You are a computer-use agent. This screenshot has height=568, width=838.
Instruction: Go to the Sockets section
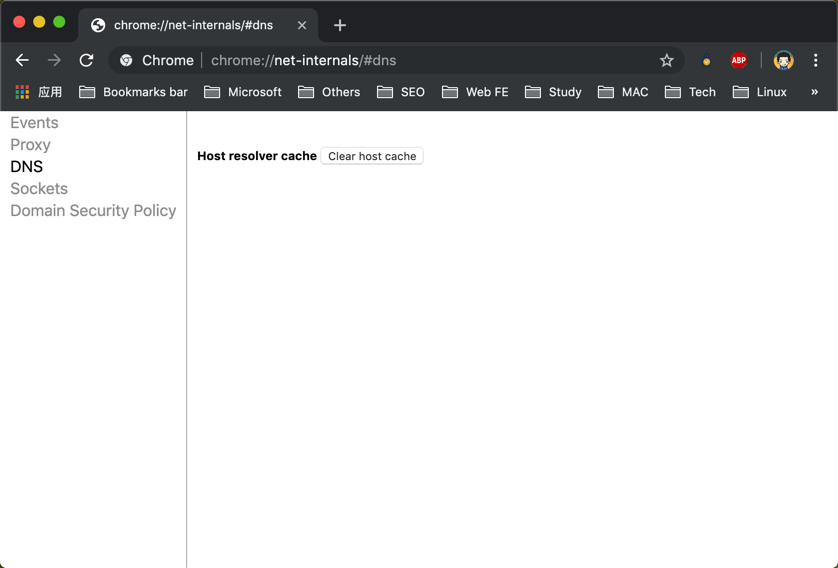pos(39,189)
